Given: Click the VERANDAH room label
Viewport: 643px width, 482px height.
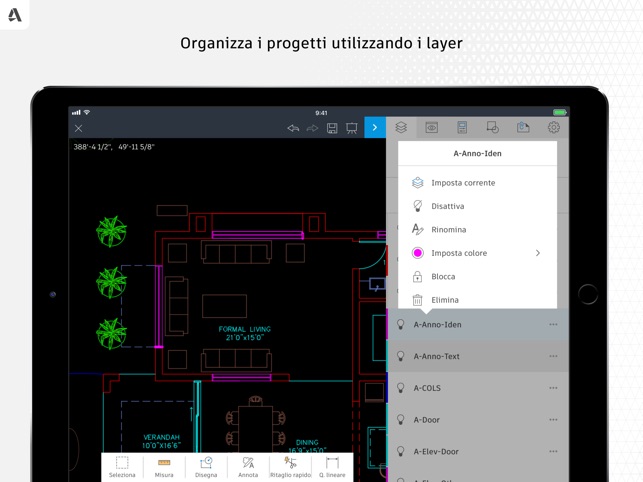Looking at the screenshot, I should [x=162, y=441].
